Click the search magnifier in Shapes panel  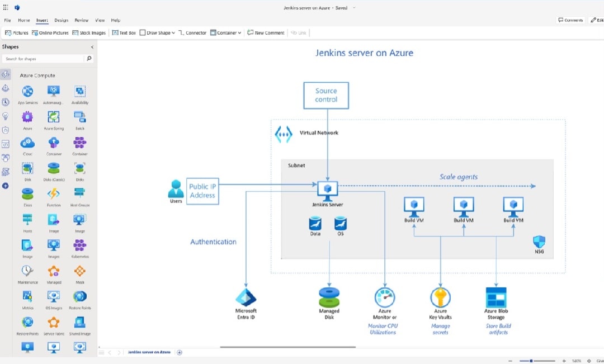89,59
